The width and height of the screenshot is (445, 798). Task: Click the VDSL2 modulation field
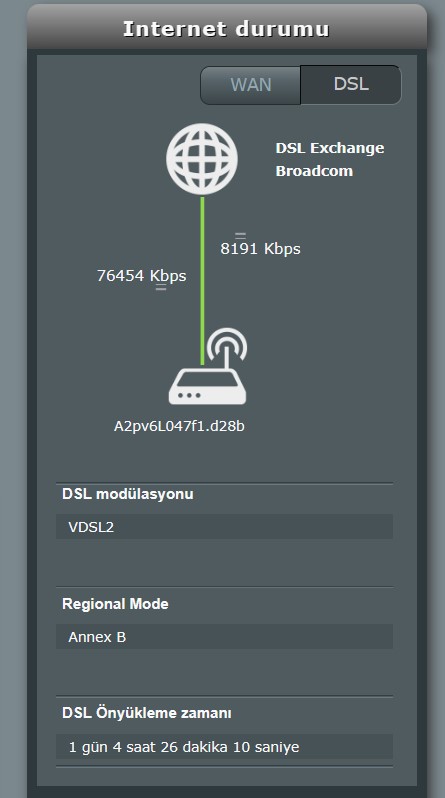coord(225,527)
